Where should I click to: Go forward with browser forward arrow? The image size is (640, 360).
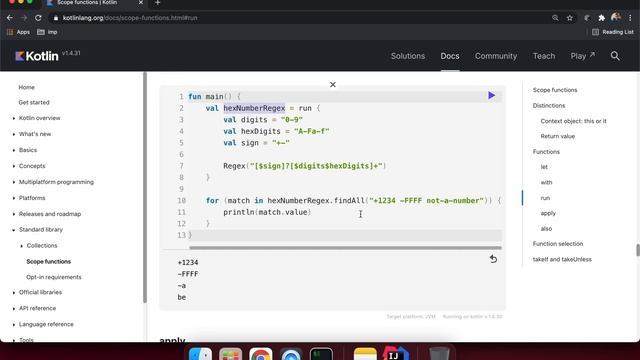24,18
